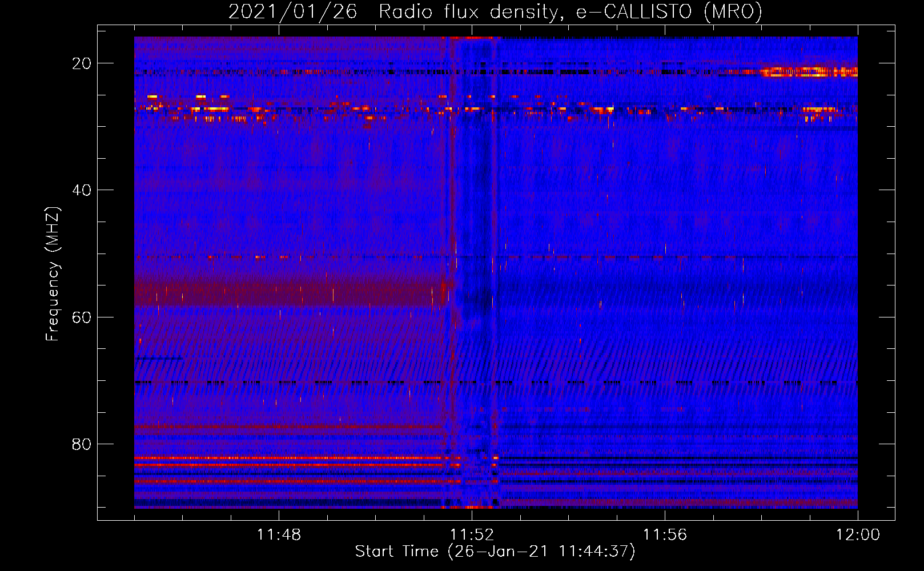Click the 80 MHz frequency tick label
924x571 pixels.
(x=82, y=444)
